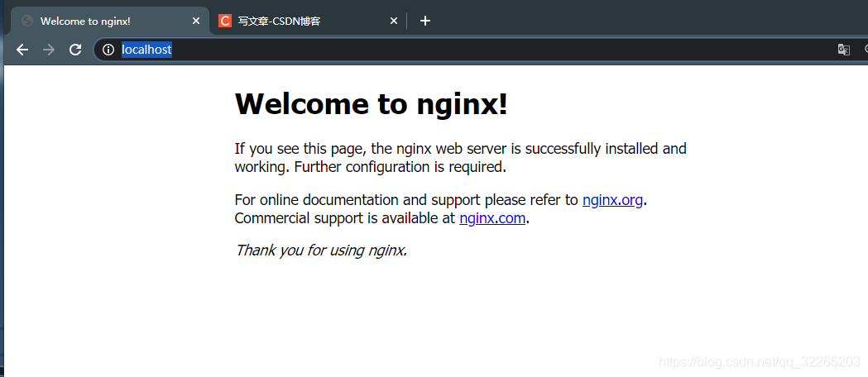
Task: Close the 写文章-CSDN博客 tab
Action: 394,21
